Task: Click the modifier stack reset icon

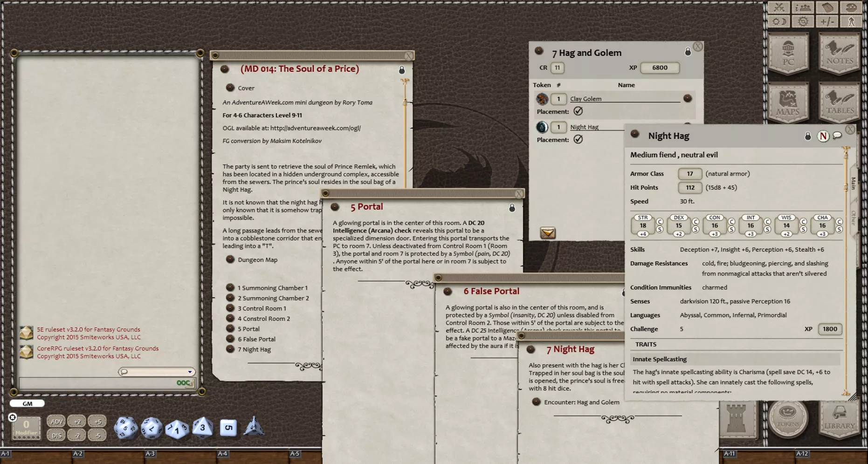Action: pyautogui.click(x=13, y=417)
